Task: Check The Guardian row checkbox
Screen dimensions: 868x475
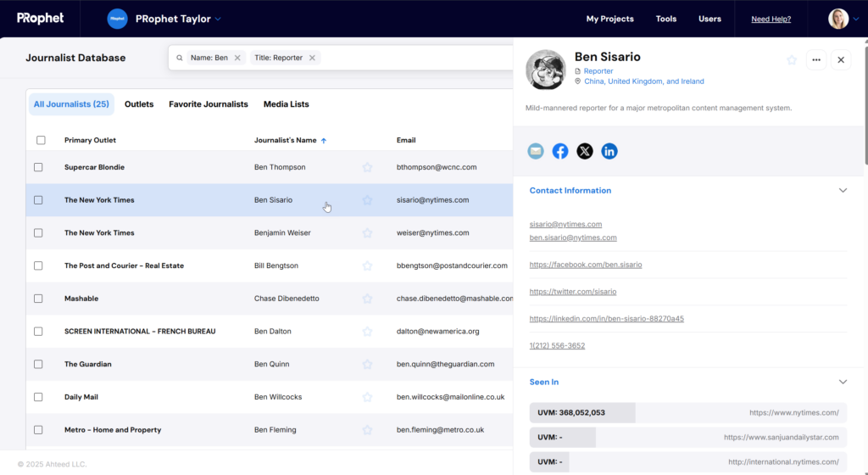Action: [38, 364]
